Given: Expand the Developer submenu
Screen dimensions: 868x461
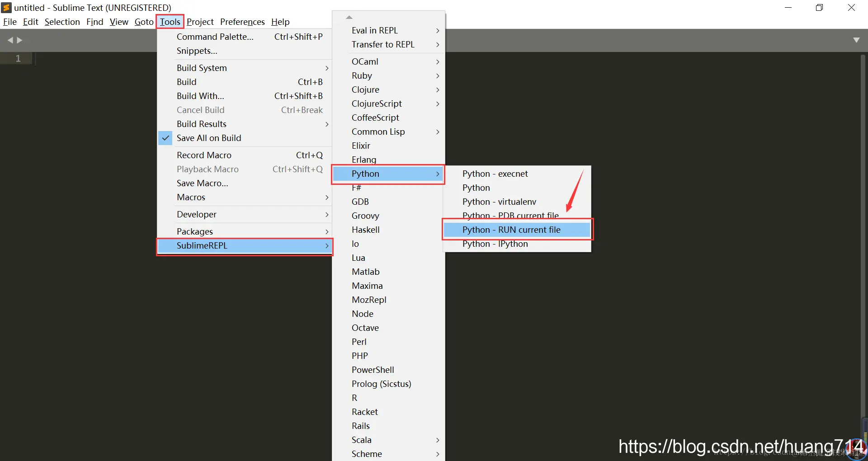Looking at the screenshot, I should [x=245, y=214].
